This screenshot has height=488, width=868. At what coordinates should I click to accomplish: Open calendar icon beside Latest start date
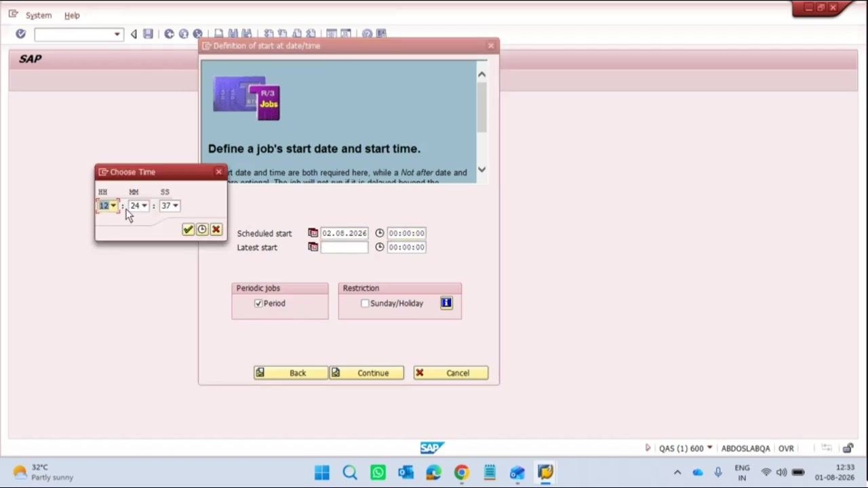[313, 247]
